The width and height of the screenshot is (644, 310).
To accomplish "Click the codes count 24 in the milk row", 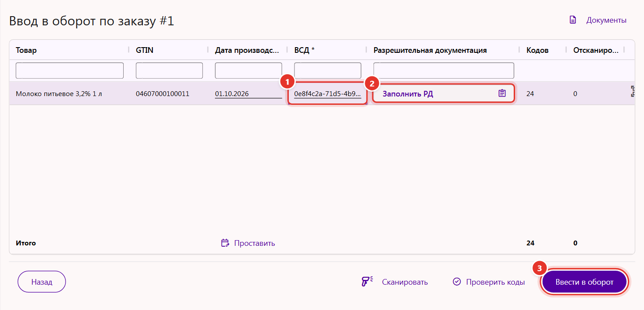I will [x=530, y=93].
